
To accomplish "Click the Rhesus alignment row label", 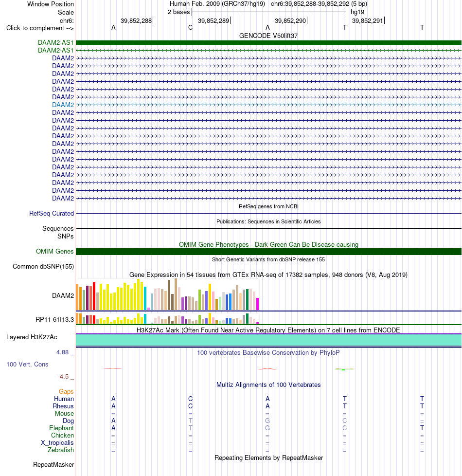I will (x=63, y=406).
